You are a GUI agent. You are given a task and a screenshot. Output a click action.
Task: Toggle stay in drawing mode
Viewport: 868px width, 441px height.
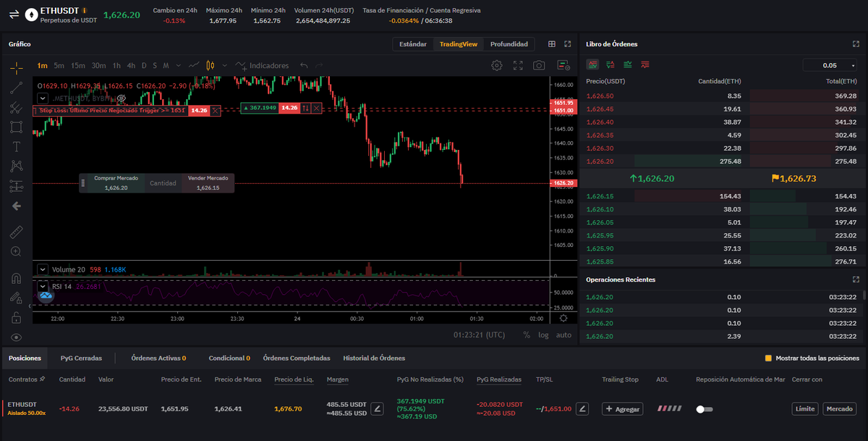click(x=16, y=298)
